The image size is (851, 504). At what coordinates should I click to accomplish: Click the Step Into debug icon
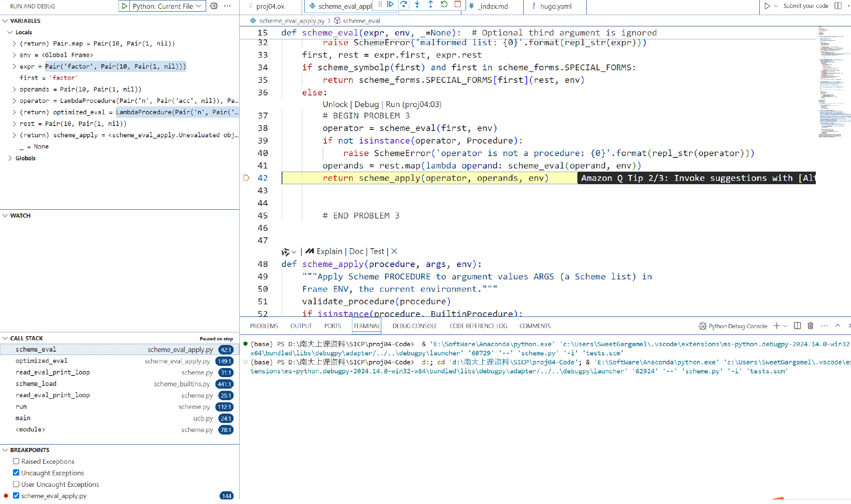pos(417,5)
